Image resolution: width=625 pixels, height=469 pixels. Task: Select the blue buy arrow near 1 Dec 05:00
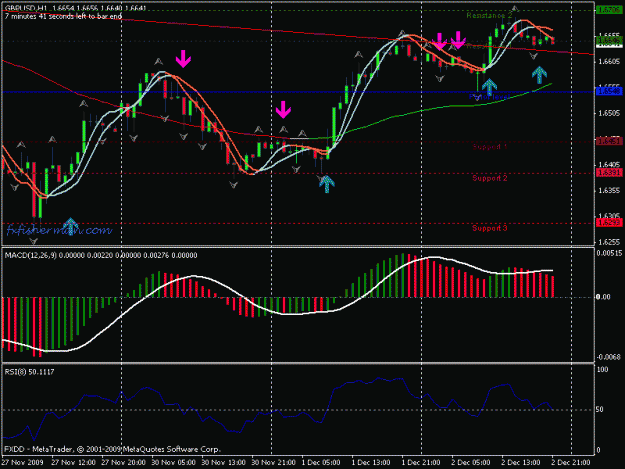tap(327, 184)
